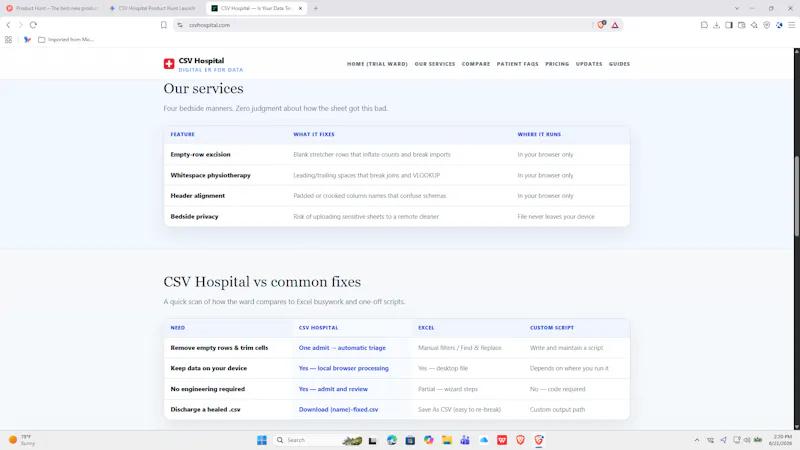Click the browser back arrow
This screenshot has height=450, width=800.
(x=8, y=24)
